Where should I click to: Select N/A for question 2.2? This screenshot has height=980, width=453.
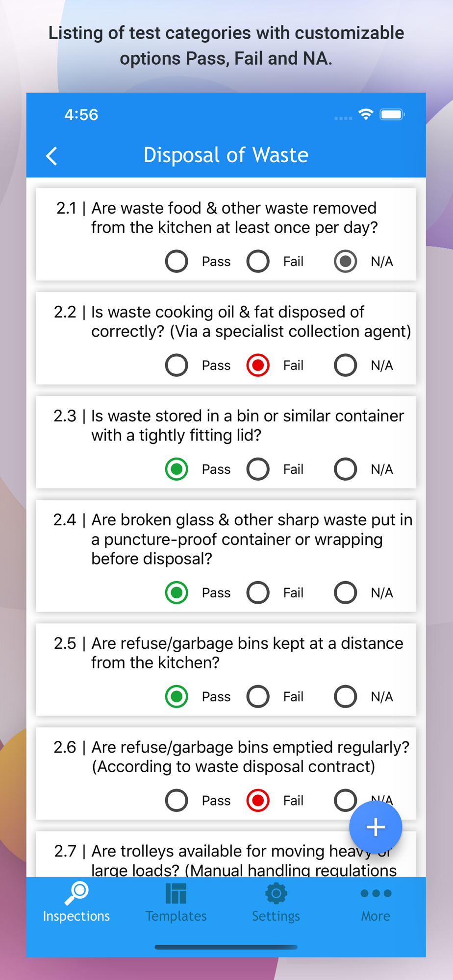tap(345, 365)
